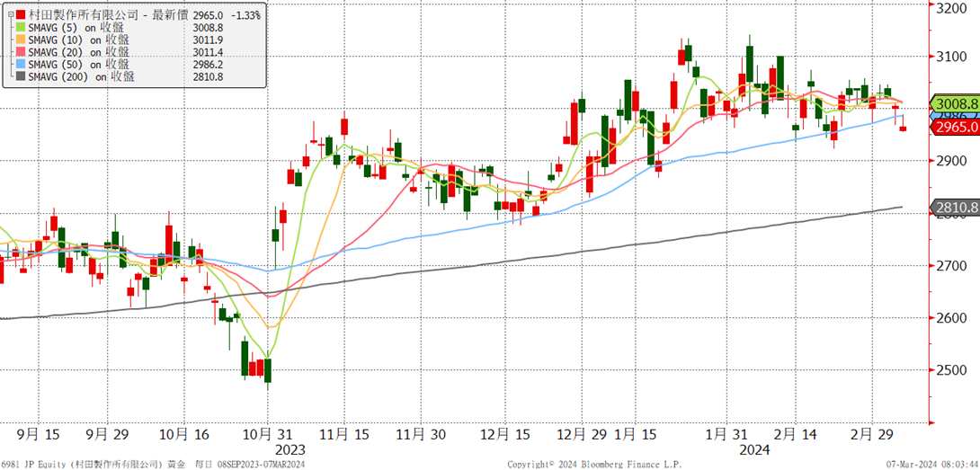Select the SMAVG (50) on 收盤 legend row
The width and height of the screenshot is (980, 470).
click(79, 65)
